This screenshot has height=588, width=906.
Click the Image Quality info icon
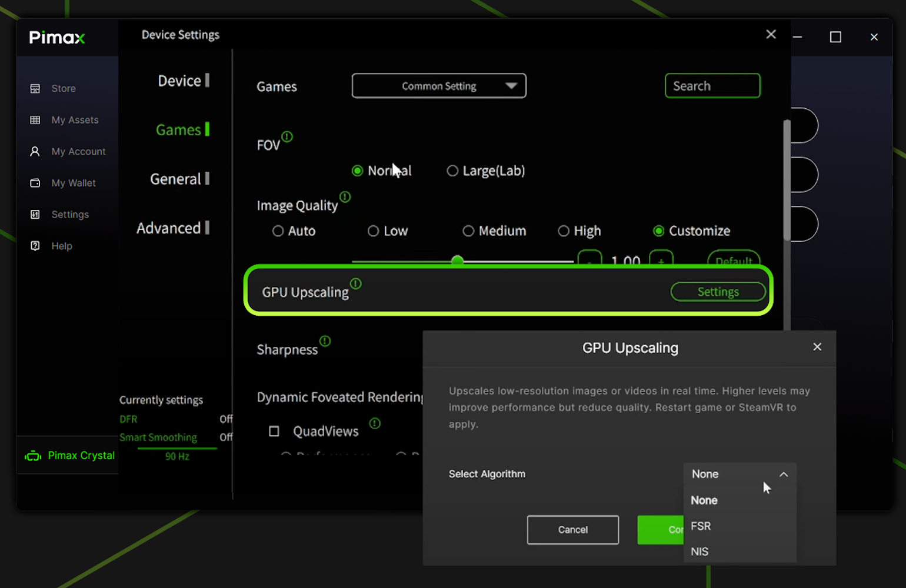[x=345, y=197]
